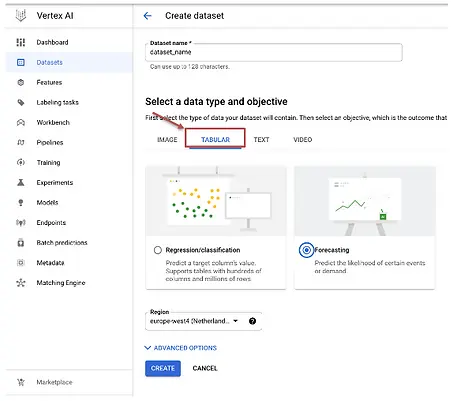The image size is (453, 401).
Task: Select Regression/classification radio button
Action: (158, 250)
